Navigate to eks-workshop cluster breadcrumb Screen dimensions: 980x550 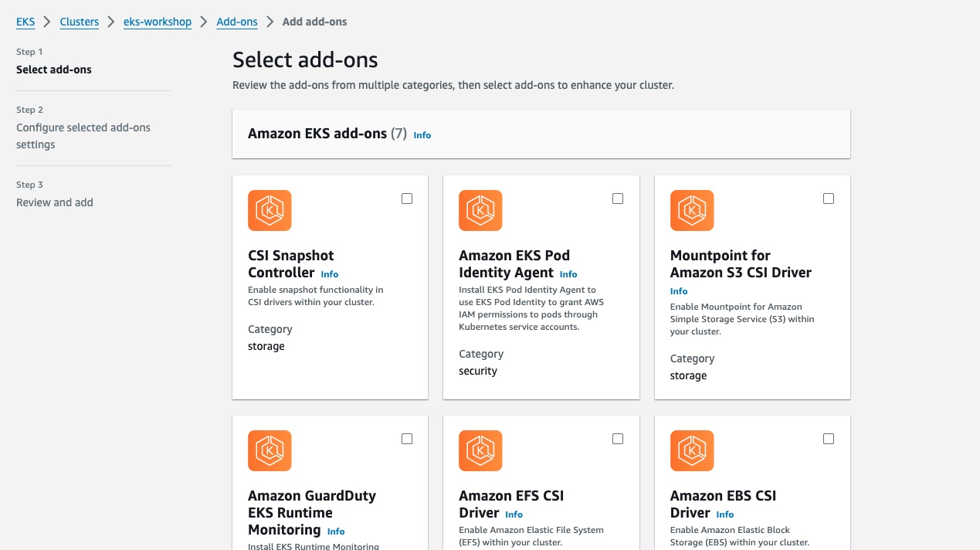point(158,22)
